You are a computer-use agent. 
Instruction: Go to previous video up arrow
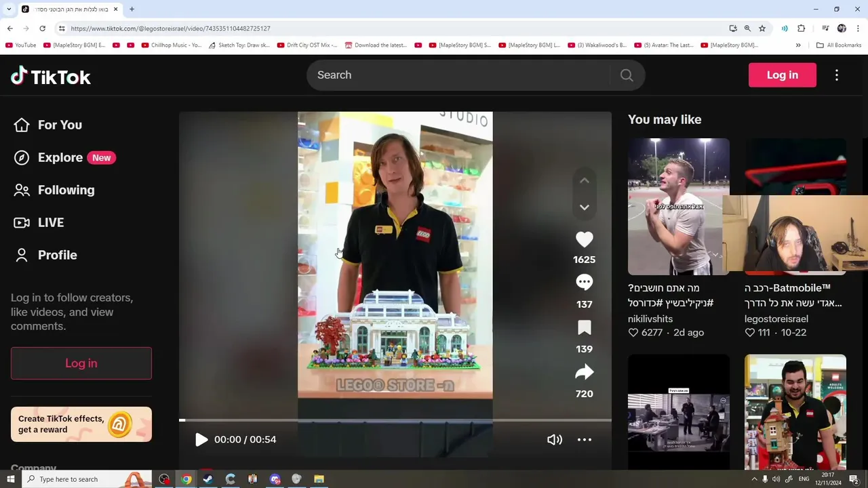(x=585, y=181)
